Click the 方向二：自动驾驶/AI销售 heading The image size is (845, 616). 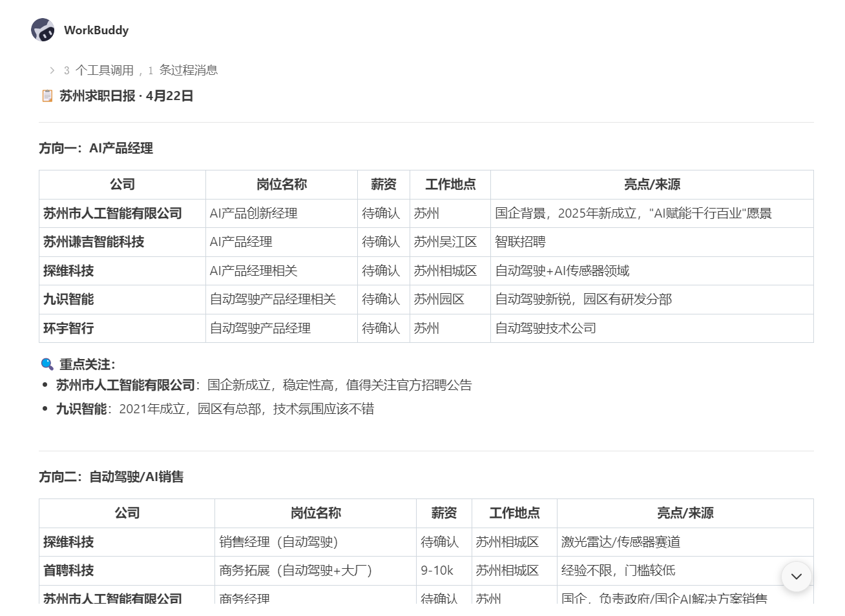111,477
